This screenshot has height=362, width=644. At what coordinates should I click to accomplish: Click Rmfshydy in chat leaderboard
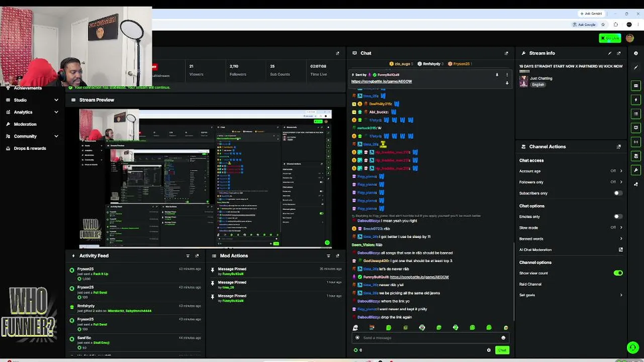(431, 64)
